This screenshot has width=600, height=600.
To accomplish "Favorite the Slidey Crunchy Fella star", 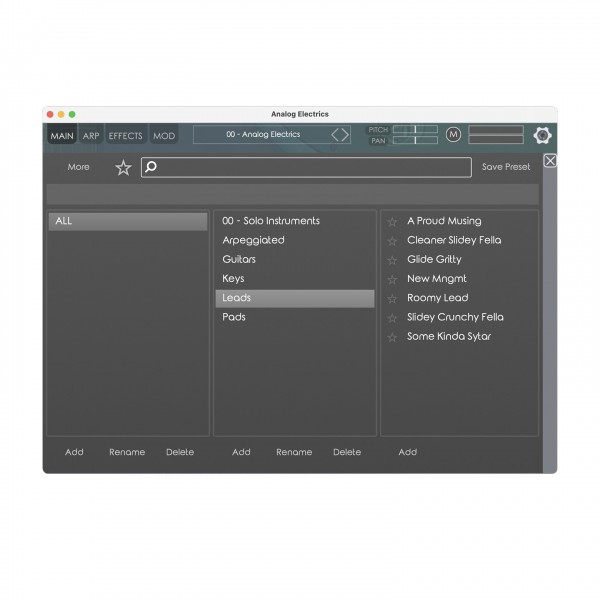I will click(x=392, y=318).
